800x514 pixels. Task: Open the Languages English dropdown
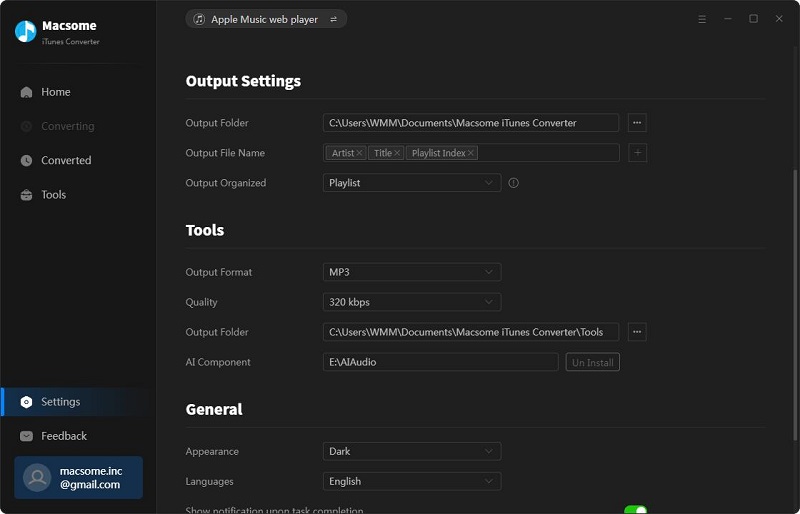[412, 481]
